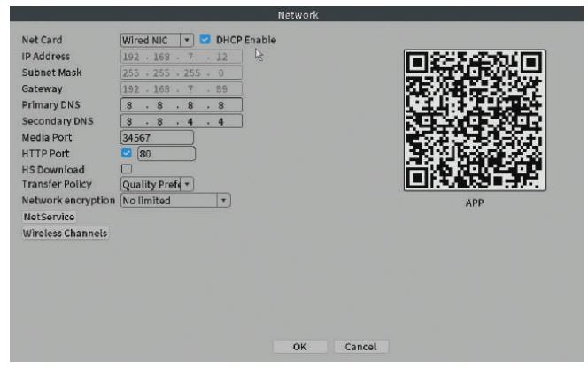Screen dimensions: 588x368
Task: Open the Net Card Wired NIC dropdown
Action: coord(157,40)
